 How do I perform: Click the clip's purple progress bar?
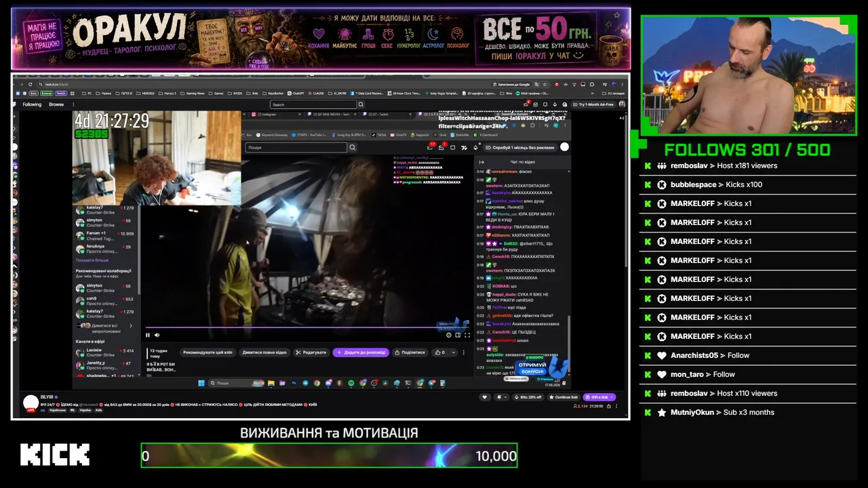tap(307, 328)
